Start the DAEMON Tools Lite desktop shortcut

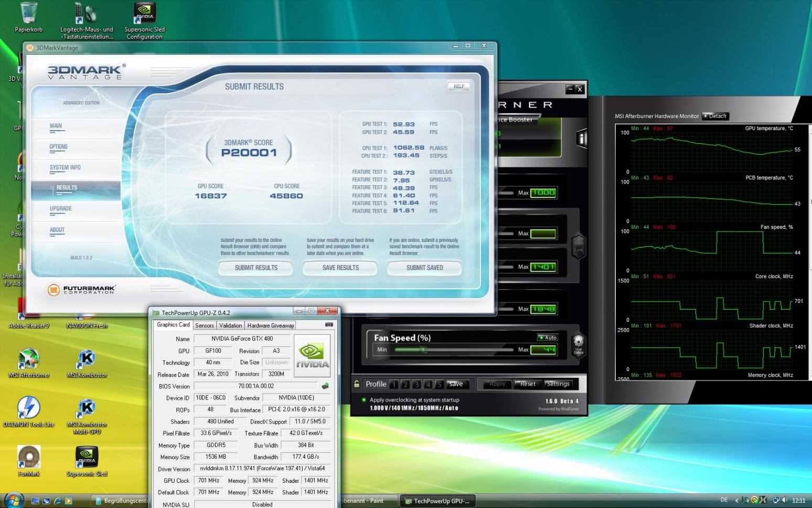(28, 412)
